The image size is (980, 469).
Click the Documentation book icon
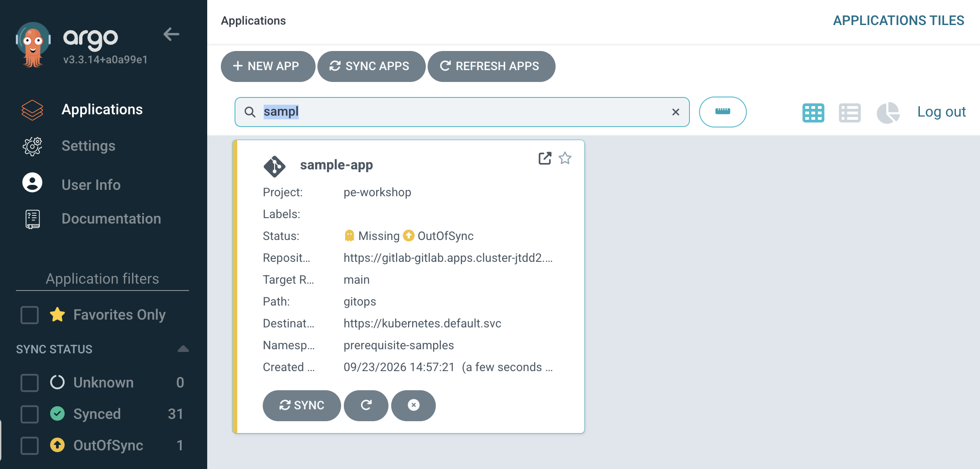pyautogui.click(x=32, y=219)
